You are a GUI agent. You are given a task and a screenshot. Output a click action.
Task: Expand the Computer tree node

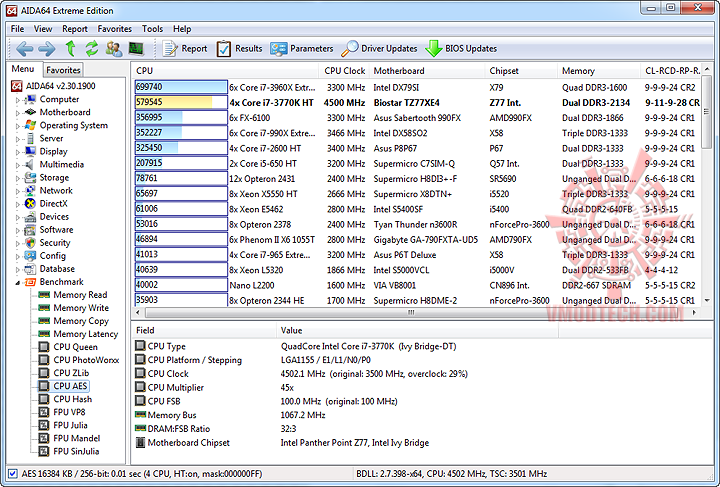point(17,100)
